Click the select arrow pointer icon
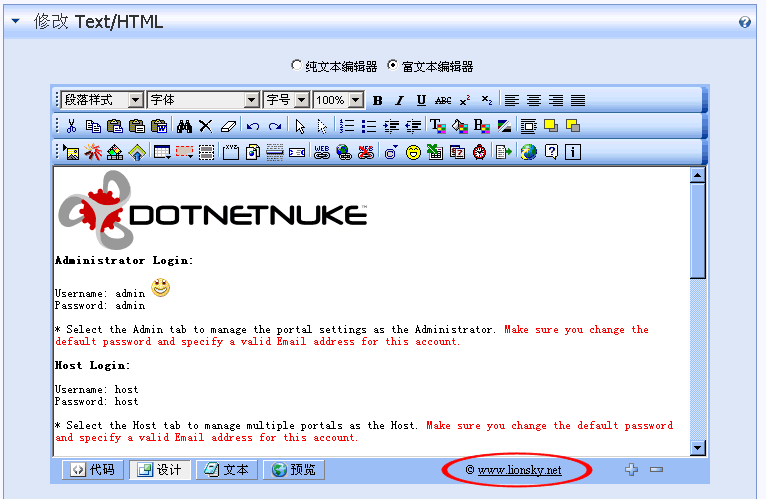 (x=300, y=126)
